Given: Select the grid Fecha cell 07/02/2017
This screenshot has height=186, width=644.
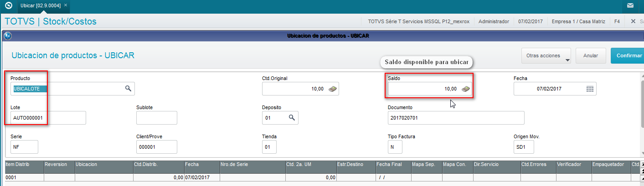Looking at the screenshot, I should click(201, 177).
